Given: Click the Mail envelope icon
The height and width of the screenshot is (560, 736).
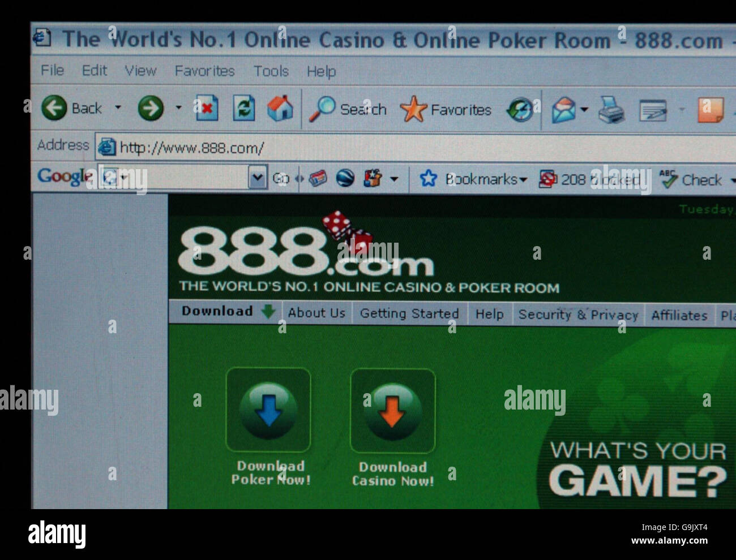Looking at the screenshot, I should pos(563,110).
